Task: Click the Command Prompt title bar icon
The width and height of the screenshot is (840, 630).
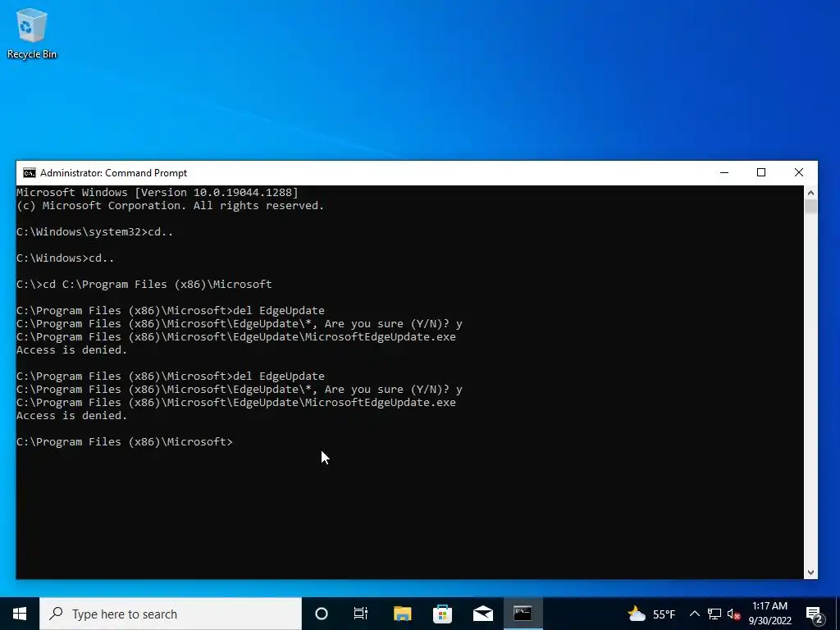Action: pyautogui.click(x=30, y=173)
